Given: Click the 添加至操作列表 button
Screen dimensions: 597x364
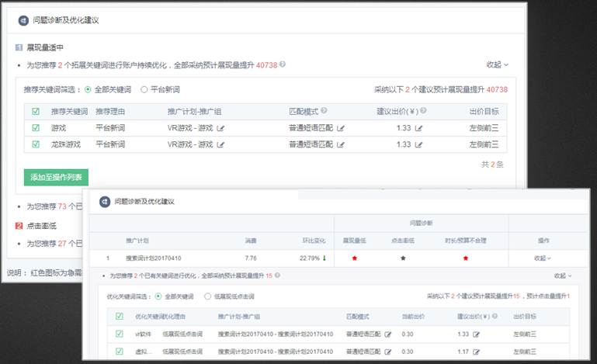Looking at the screenshot, I should point(56,177).
